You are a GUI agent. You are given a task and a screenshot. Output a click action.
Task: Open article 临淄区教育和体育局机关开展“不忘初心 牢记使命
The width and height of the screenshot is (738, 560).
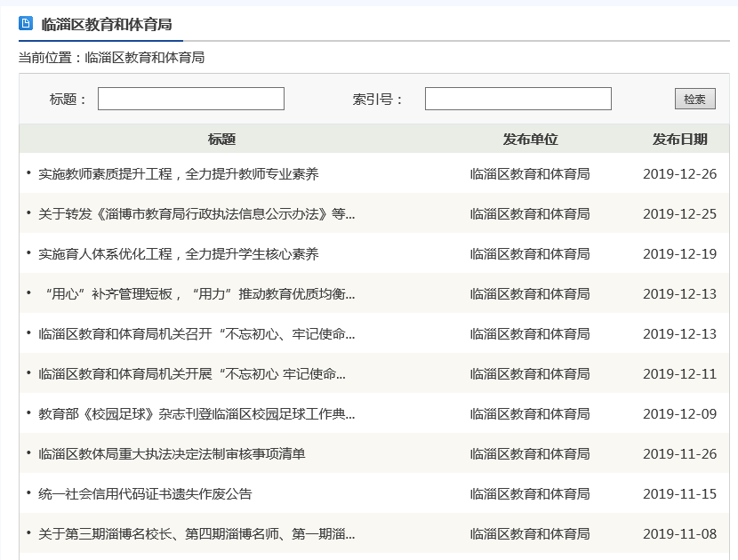(x=192, y=374)
